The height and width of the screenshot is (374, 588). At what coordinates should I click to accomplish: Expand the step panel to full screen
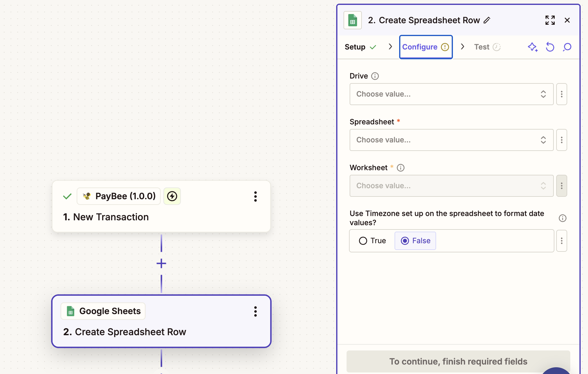(550, 20)
